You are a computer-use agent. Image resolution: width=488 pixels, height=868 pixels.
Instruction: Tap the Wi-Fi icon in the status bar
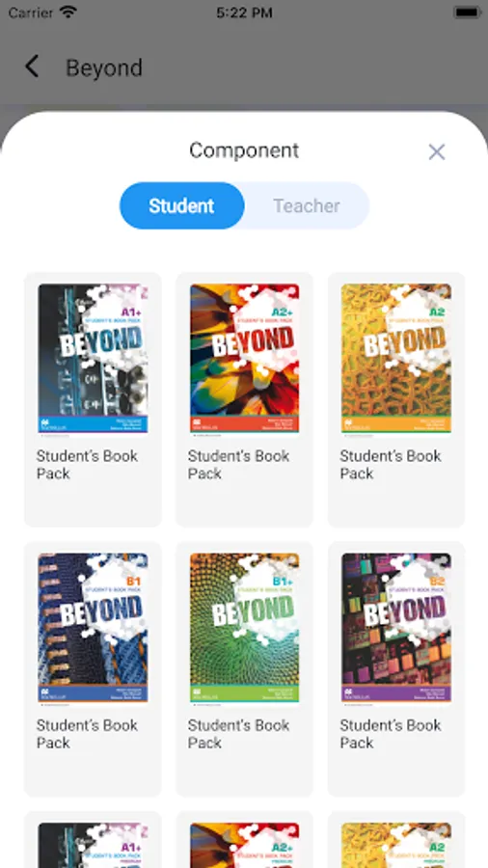(68, 13)
